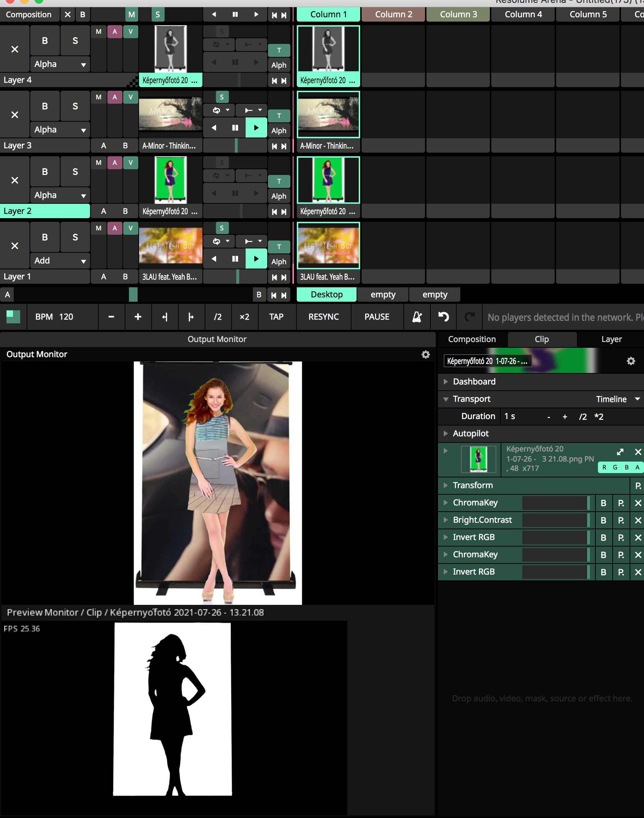
Task: Select the A-Minor clip thumbnail in Column 1
Action: (328, 114)
